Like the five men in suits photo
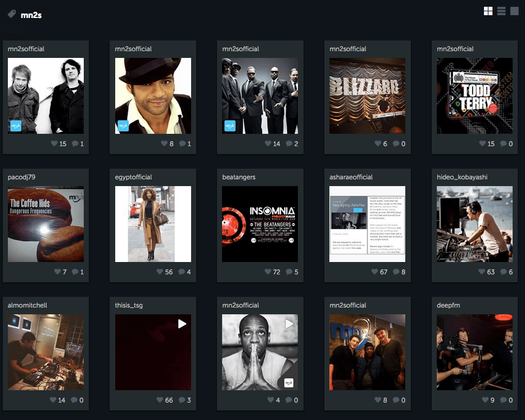525x420 pixels. (268, 144)
